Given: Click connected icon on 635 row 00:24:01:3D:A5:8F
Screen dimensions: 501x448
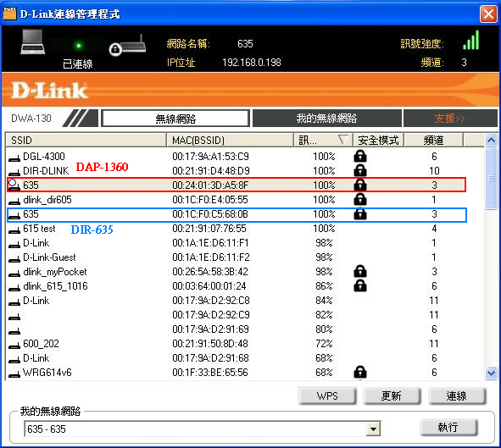Looking at the screenshot, I should (14, 185).
